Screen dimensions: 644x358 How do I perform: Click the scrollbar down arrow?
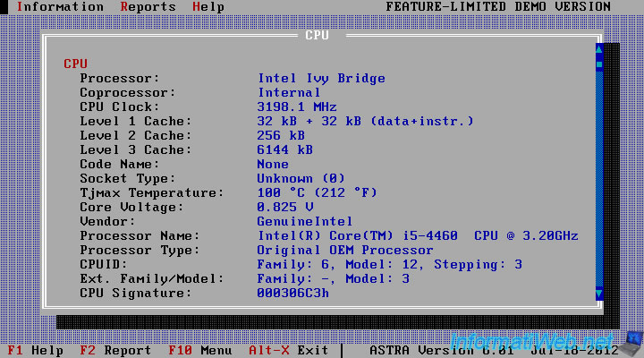tap(599, 294)
